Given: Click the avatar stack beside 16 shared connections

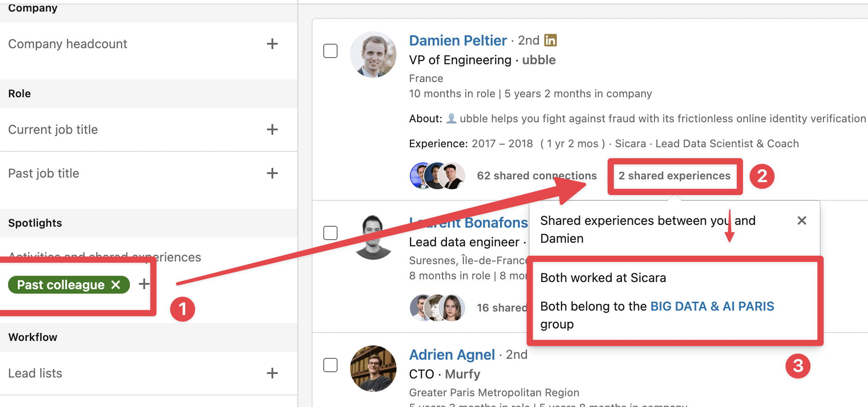Looking at the screenshot, I should 437,307.
